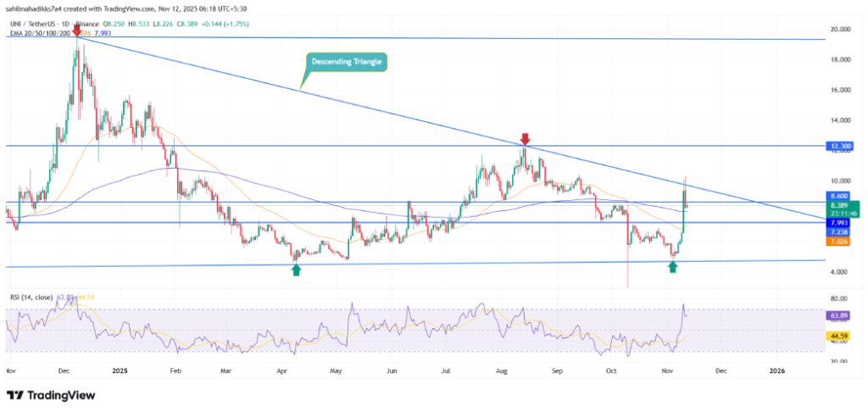
Task: Click the red down arrow at December peak
Action: pyautogui.click(x=78, y=31)
